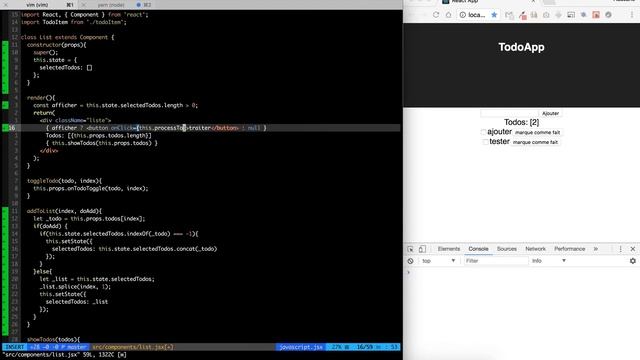Open the DevTools customize menu dots
This screenshot has height=360, width=640.
(x=620, y=249)
